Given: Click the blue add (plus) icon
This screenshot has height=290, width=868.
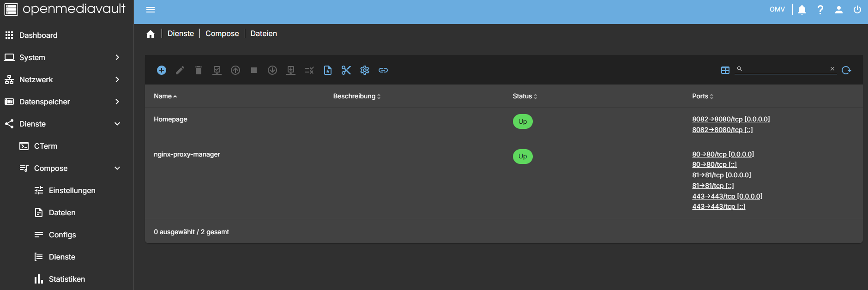Looking at the screenshot, I should [x=162, y=70].
